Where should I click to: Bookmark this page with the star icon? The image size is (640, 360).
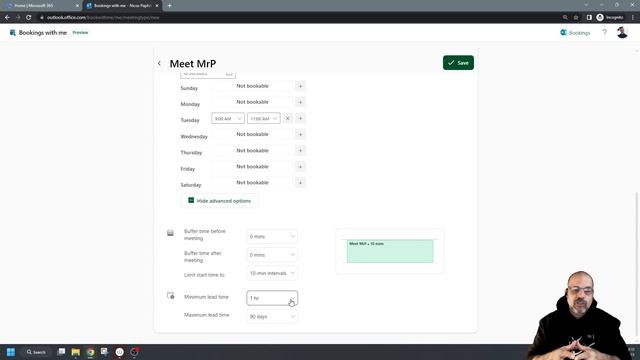576,18
